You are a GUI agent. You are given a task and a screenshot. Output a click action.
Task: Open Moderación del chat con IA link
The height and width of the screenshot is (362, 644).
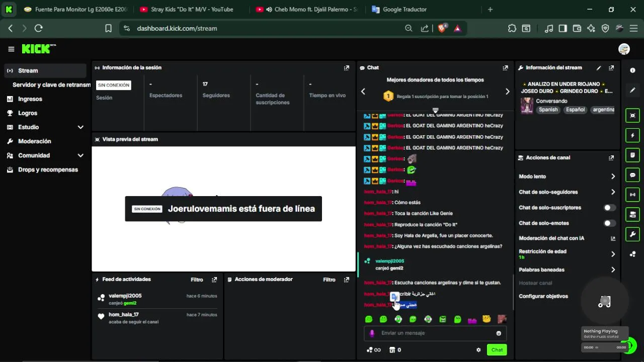point(567,238)
